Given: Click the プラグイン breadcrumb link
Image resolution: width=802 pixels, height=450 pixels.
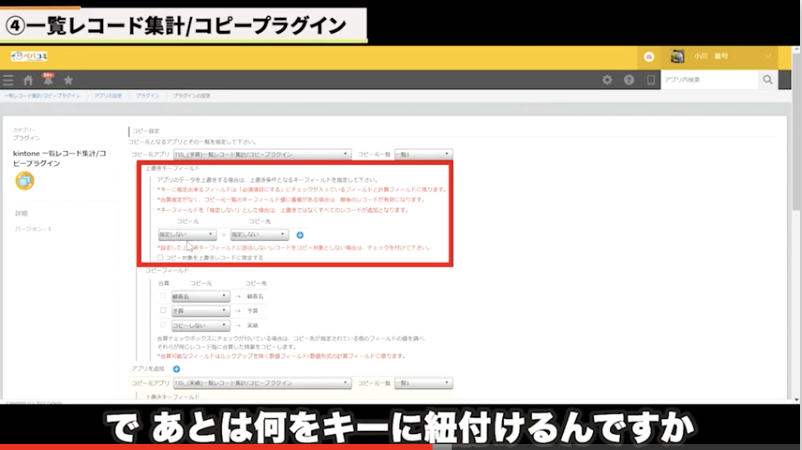Looking at the screenshot, I should pos(146,96).
